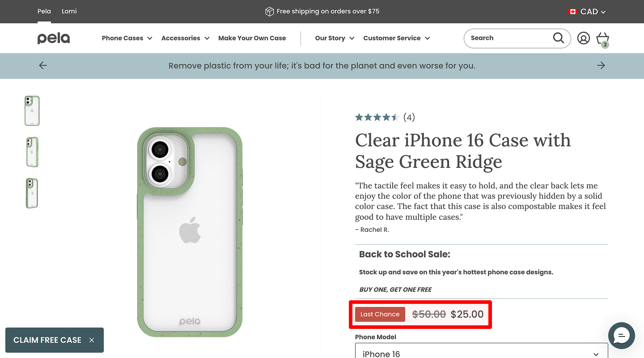
Task: Open the user account icon
Action: tap(583, 38)
